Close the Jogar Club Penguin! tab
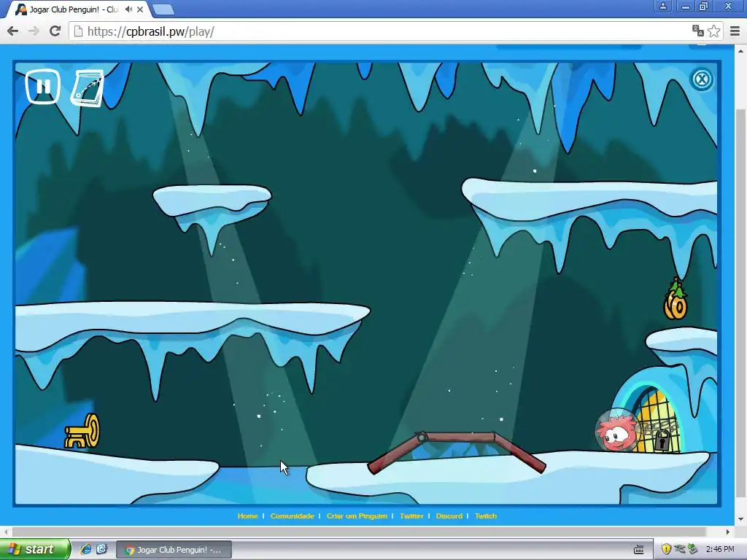This screenshot has height=560, width=747. [141, 9]
